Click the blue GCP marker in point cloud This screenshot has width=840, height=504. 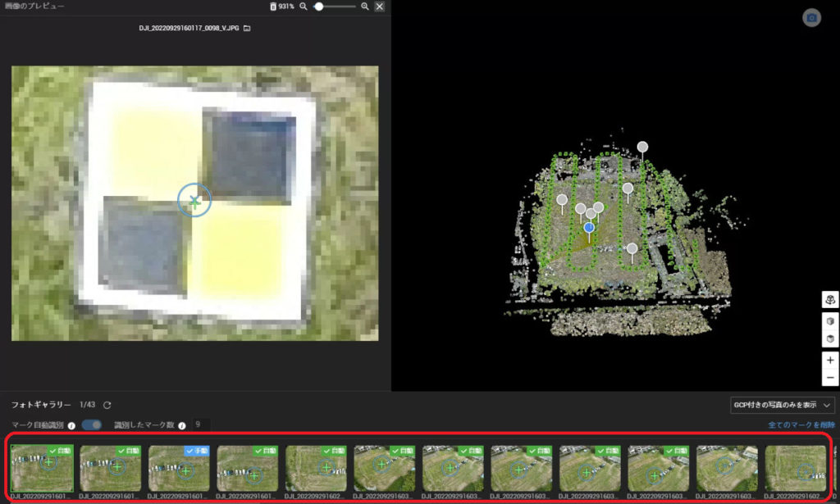pyautogui.click(x=589, y=227)
